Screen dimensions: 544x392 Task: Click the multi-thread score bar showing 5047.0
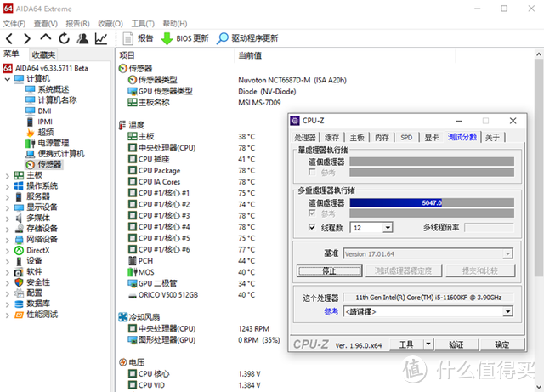click(x=432, y=202)
